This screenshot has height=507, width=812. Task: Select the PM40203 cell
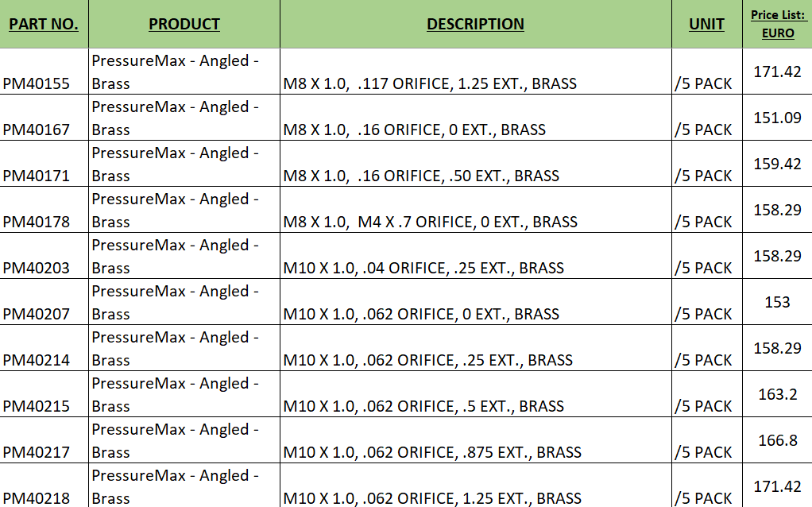point(44,256)
